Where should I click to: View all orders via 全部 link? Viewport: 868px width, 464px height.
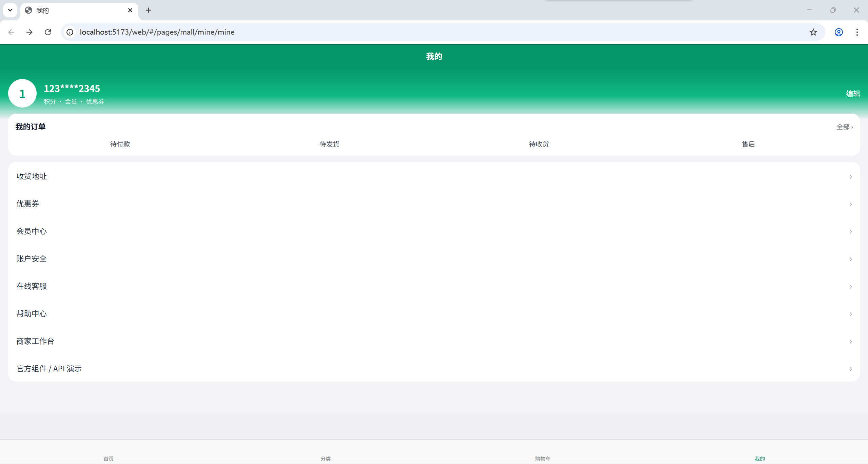(844, 127)
